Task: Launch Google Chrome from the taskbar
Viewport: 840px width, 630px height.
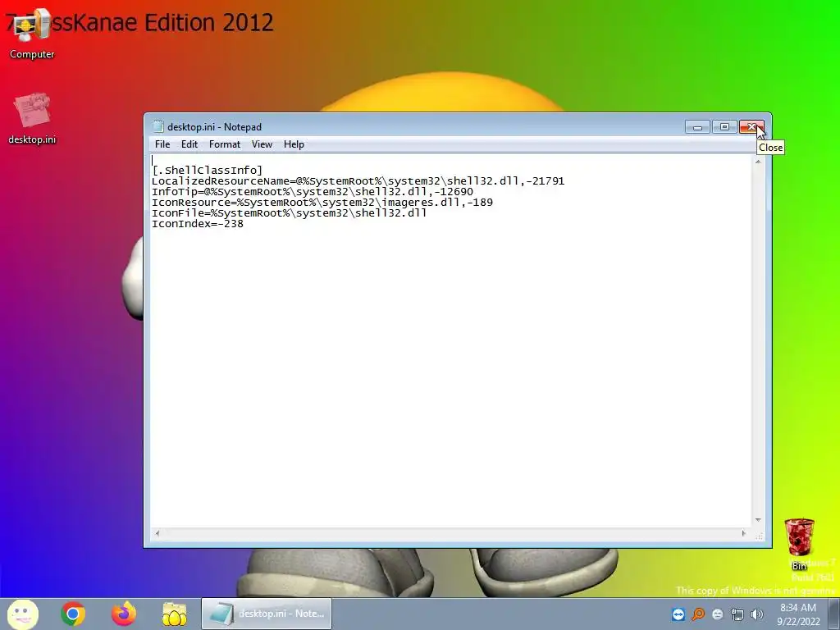Action: point(73,614)
